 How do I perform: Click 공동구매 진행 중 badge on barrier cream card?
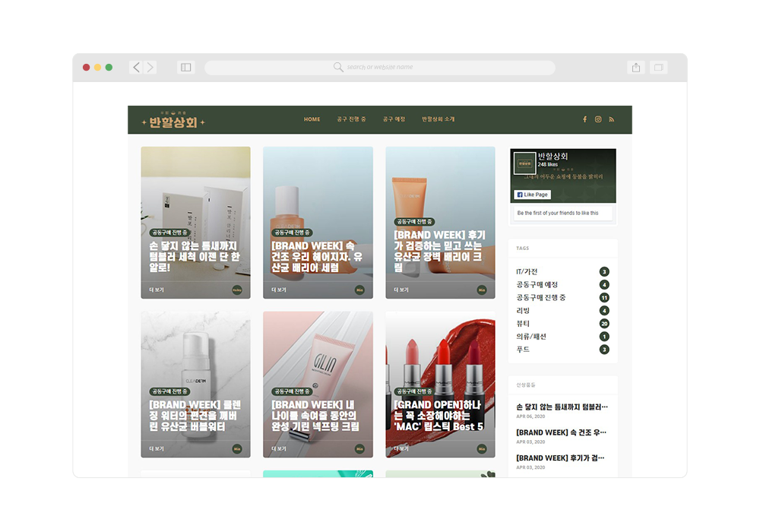[414, 221]
